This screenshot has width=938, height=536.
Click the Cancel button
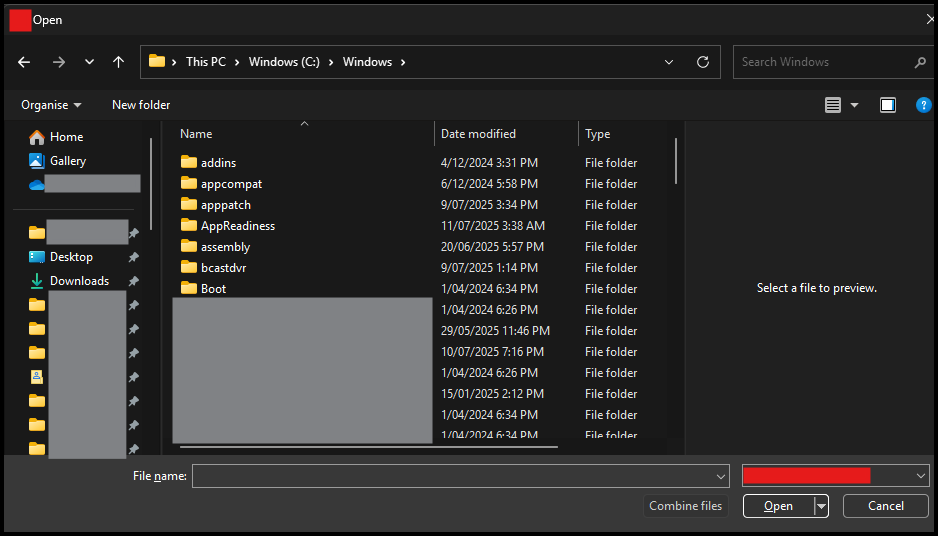pyautogui.click(x=885, y=506)
